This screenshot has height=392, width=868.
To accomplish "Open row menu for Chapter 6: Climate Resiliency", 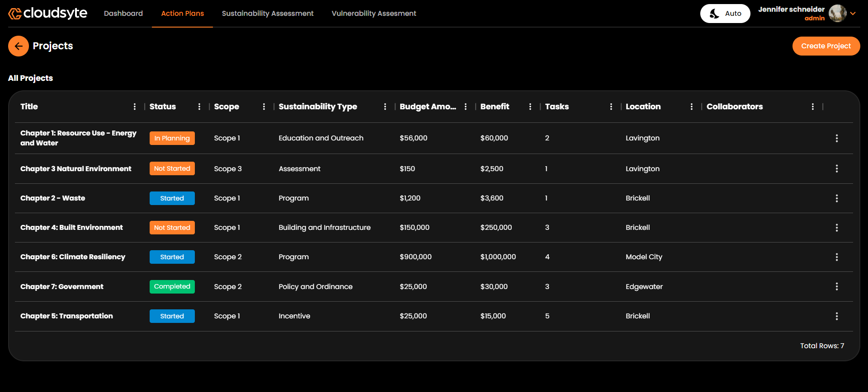I will tap(836, 257).
